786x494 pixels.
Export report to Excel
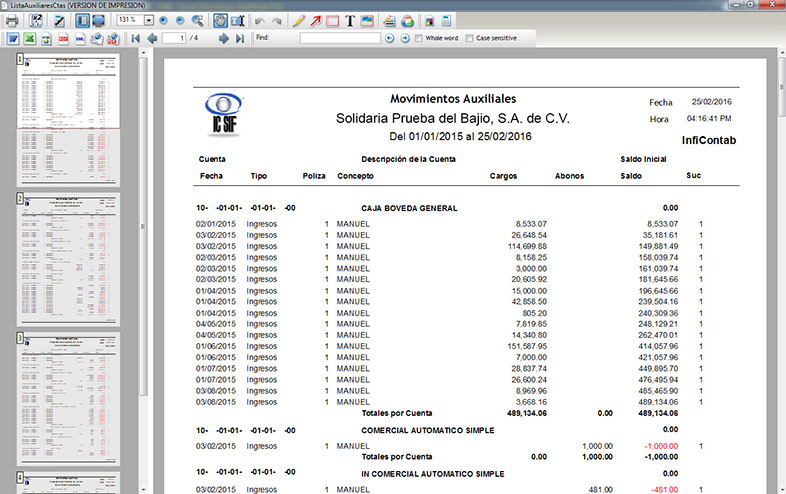[x=30, y=38]
